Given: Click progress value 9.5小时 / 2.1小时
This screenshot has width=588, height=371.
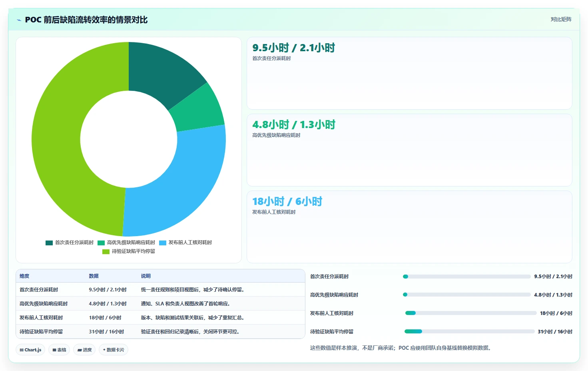Looking at the screenshot, I should (553, 277).
